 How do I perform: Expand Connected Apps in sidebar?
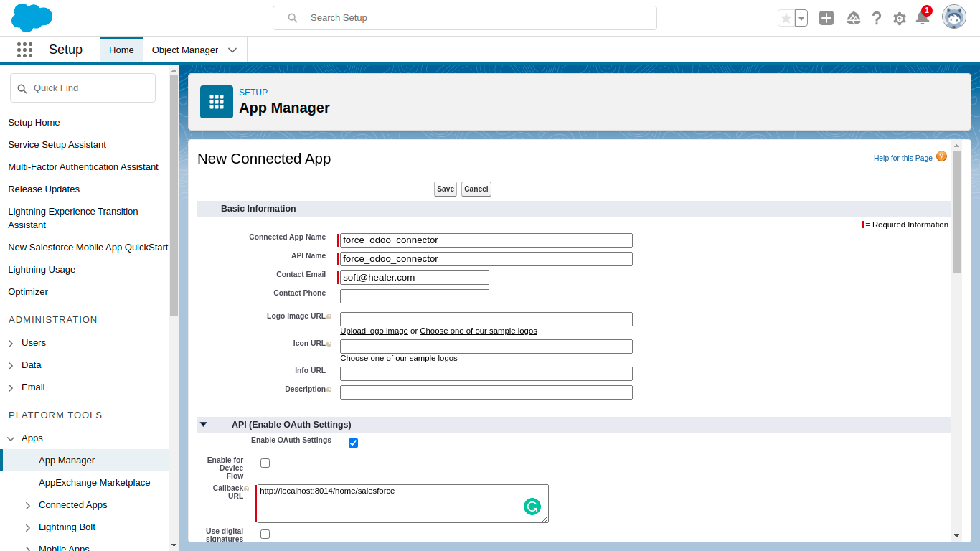pyautogui.click(x=28, y=506)
